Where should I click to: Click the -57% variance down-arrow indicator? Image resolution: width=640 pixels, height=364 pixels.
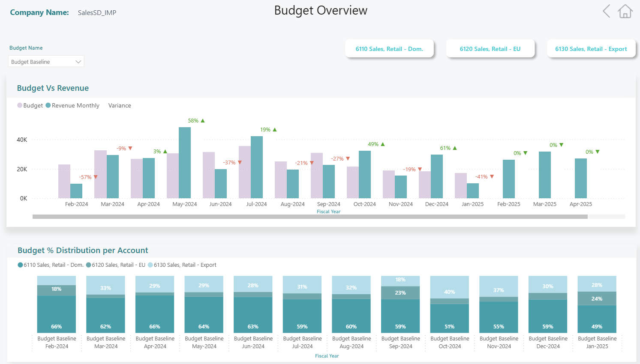[96, 177]
